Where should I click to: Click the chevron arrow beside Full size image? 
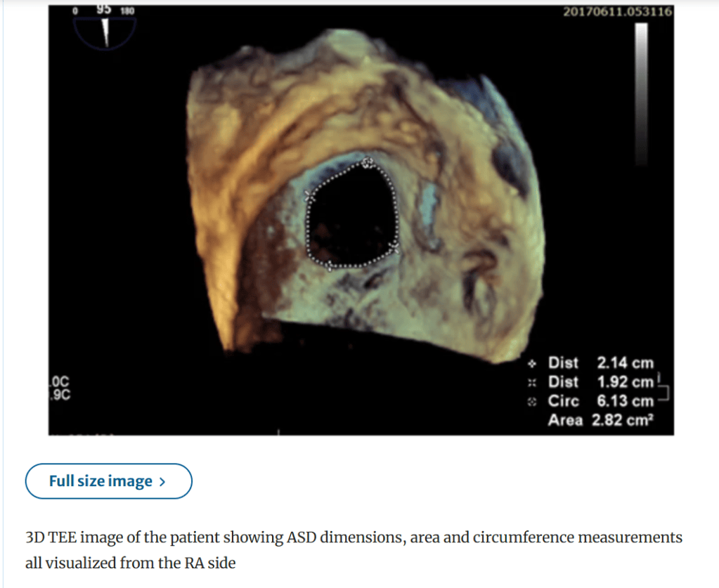162,482
